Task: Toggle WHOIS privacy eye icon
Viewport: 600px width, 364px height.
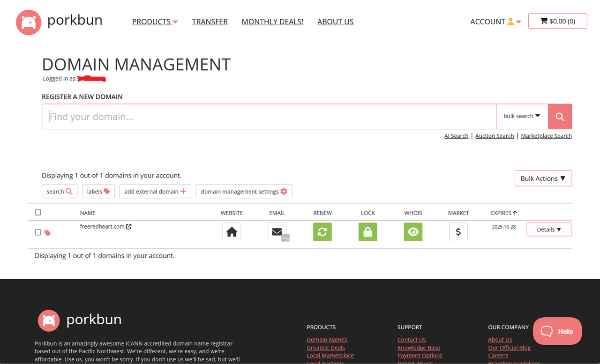Action: pyautogui.click(x=413, y=232)
